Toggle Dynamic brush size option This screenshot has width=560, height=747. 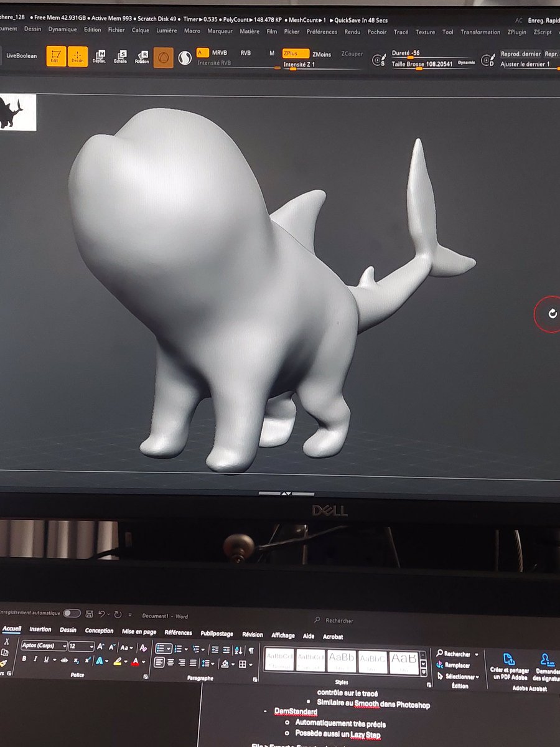coord(465,63)
